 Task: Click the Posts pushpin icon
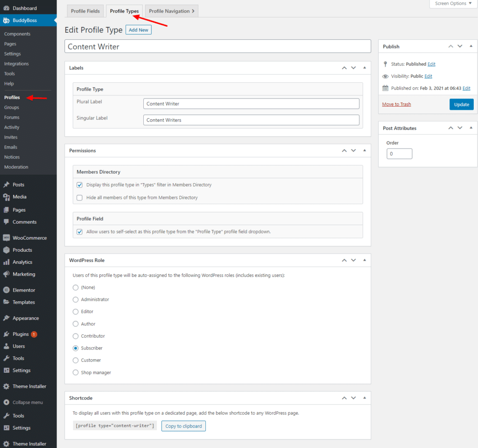[x=6, y=185]
